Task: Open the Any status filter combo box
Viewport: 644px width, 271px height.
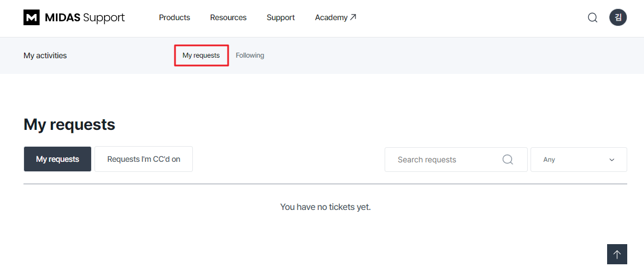Action: [579, 160]
